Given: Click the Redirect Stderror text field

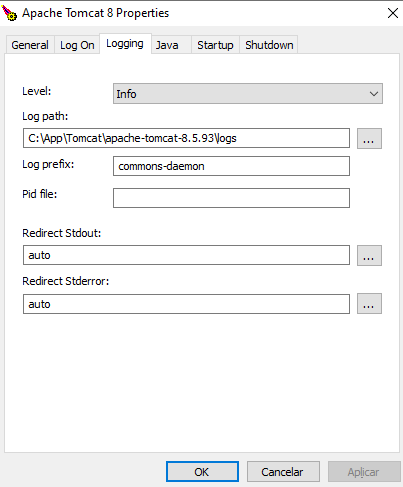Looking at the screenshot, I should 186,304.
